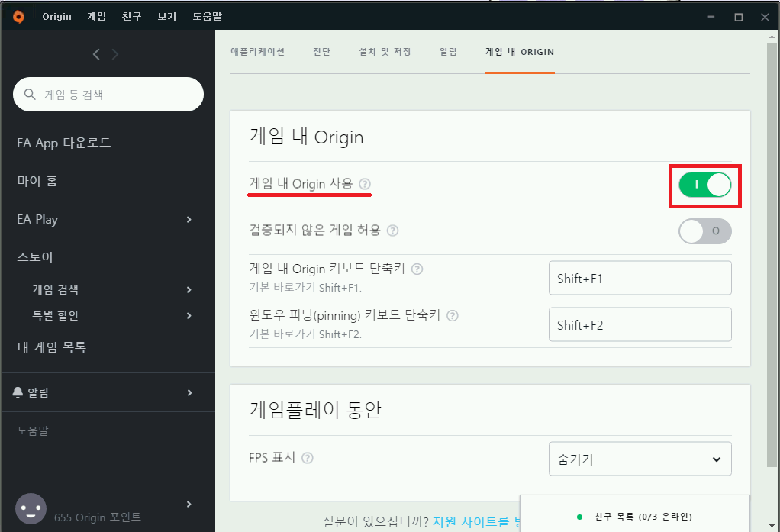Image resolution: width=780 pixels, height=532 pixels.
Task: Go to 마이 홈
Action: coord(37,181)
